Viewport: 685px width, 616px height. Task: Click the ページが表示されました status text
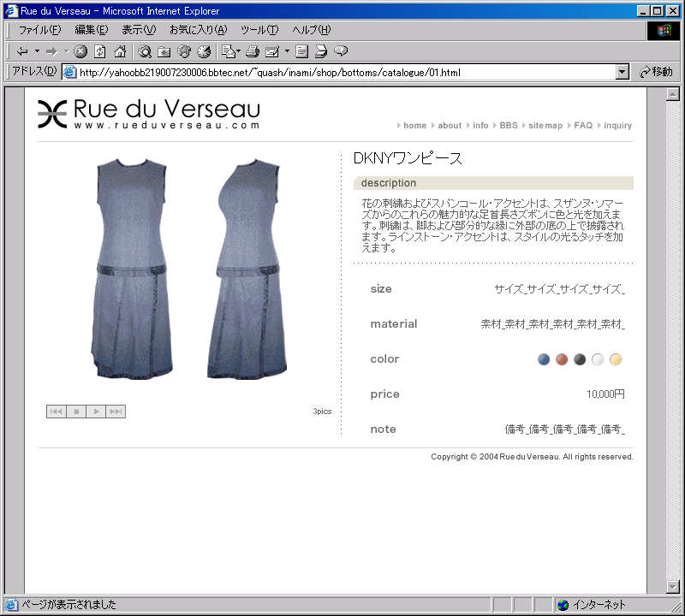[x=69, y=605]
